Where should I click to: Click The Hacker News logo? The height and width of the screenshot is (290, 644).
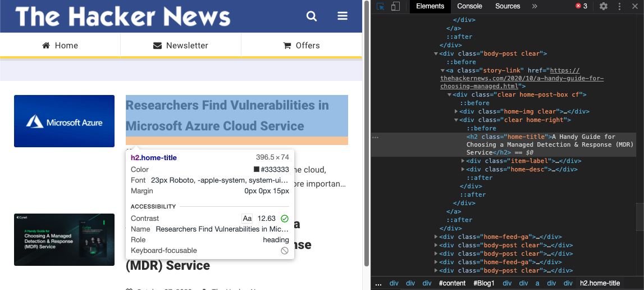(123, 16)
